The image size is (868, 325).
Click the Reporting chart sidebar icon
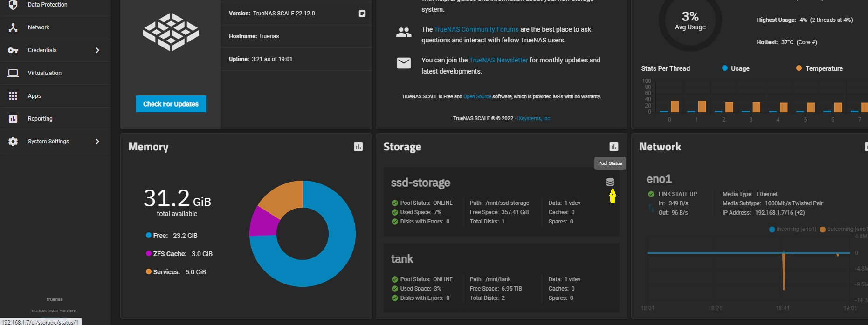click(x=13, y=119)
